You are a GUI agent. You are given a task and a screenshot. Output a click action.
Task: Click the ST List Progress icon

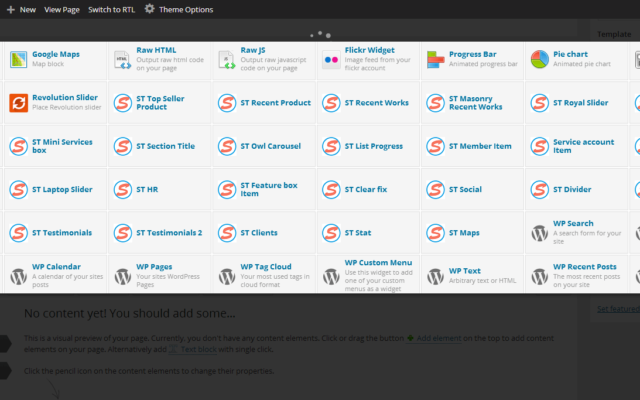coord(331,146)
